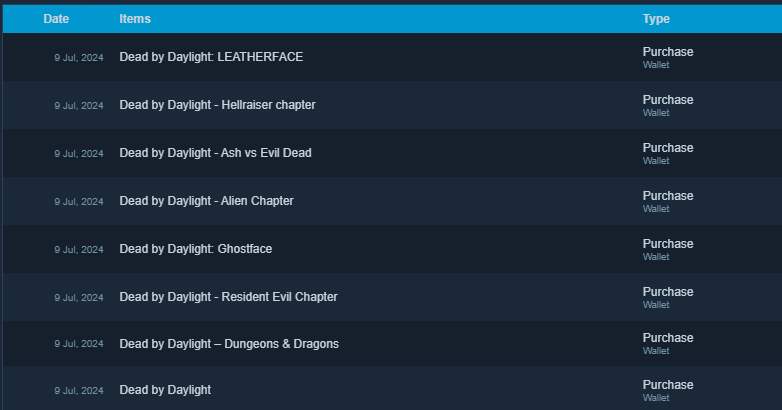Open the Alien Chapter purchase details
This screenshot has width=782, height=410.
coord(392,201)
